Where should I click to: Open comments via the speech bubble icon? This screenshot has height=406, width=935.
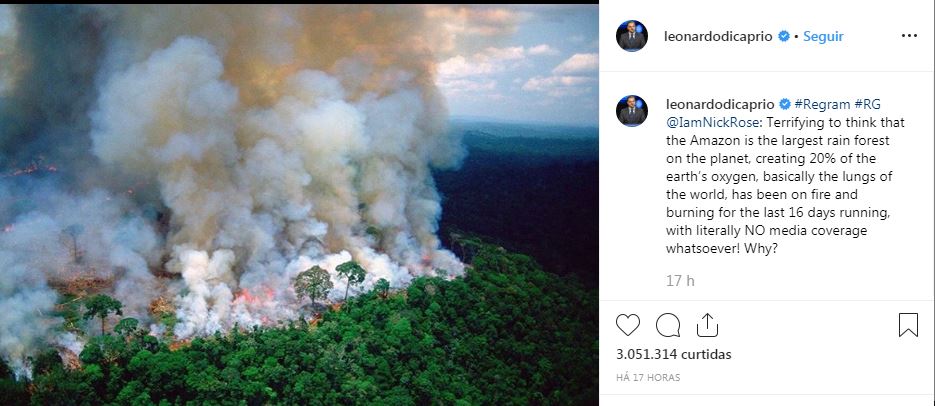pos(667,325)
